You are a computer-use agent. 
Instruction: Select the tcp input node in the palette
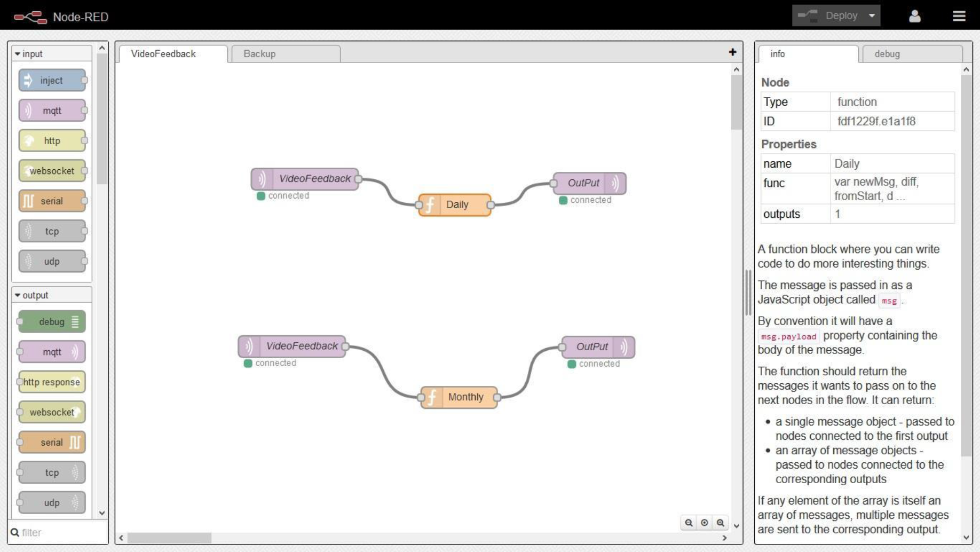[52, 231]
